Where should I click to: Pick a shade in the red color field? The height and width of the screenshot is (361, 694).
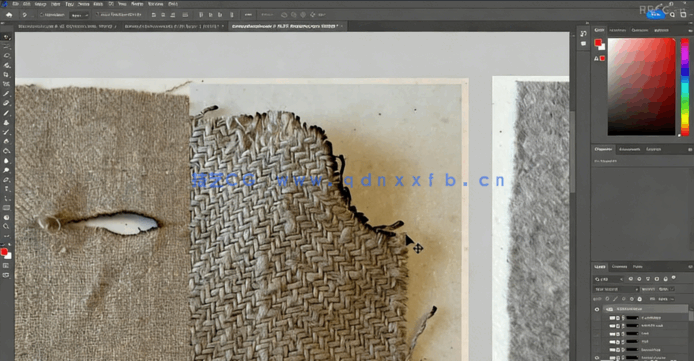[x=642, y=87]
